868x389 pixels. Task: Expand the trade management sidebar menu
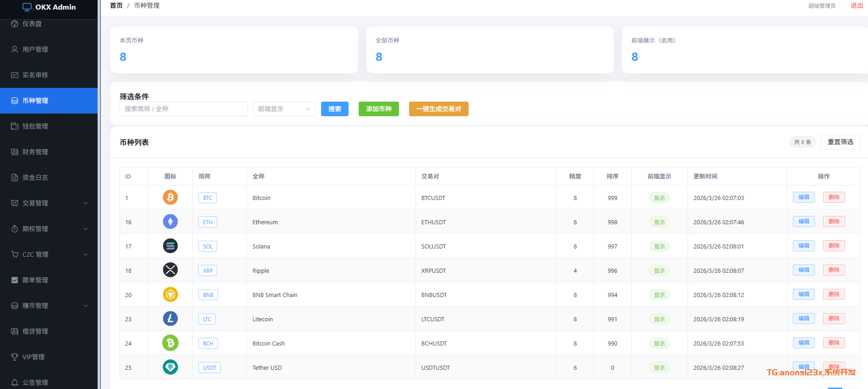click(x=49, y=203)
